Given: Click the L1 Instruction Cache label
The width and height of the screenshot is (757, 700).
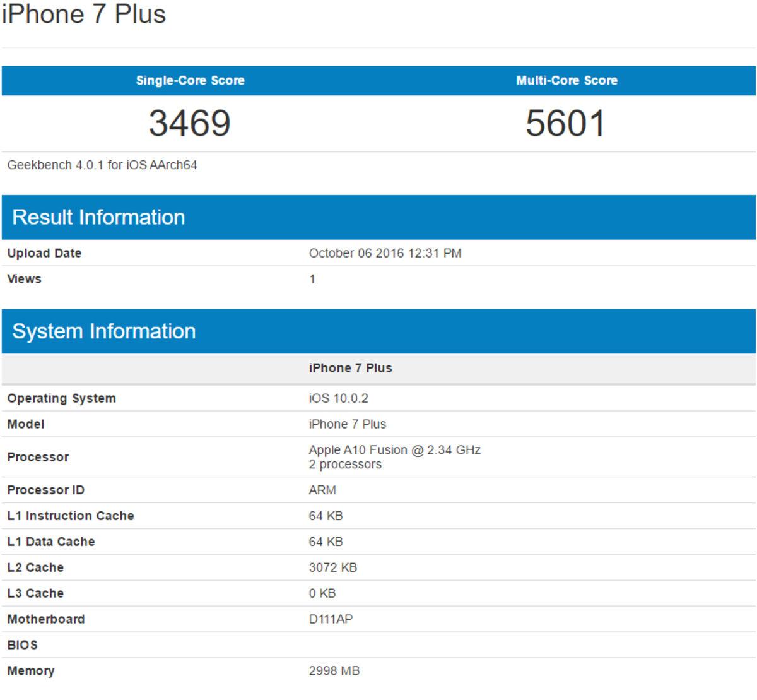Looking at the screenshot, I should 71,515.
